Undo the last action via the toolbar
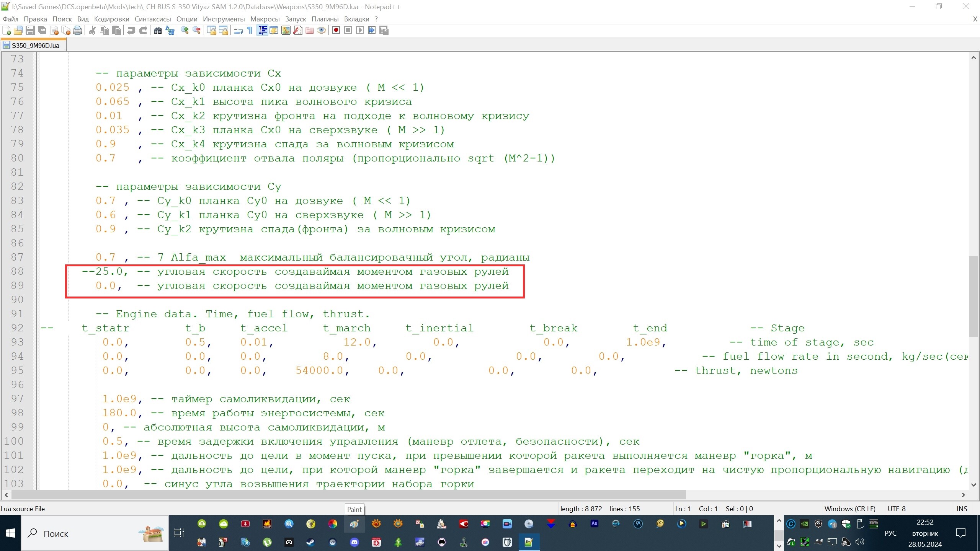 [x=131, y=30]
